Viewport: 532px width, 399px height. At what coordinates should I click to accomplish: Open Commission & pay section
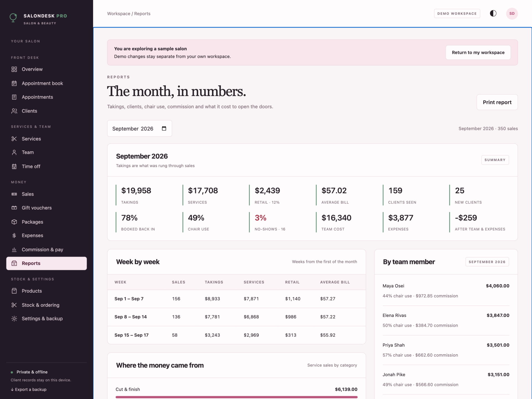[47, 249]
